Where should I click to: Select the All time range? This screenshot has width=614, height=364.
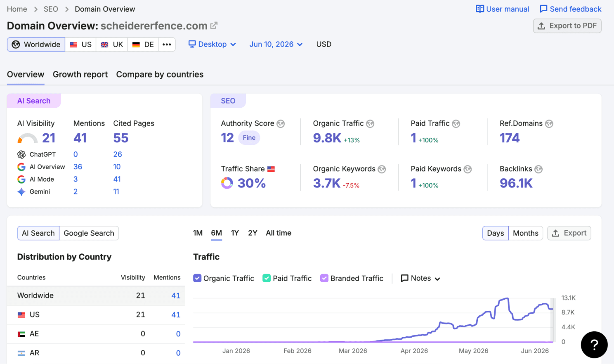tap(279, 233)
